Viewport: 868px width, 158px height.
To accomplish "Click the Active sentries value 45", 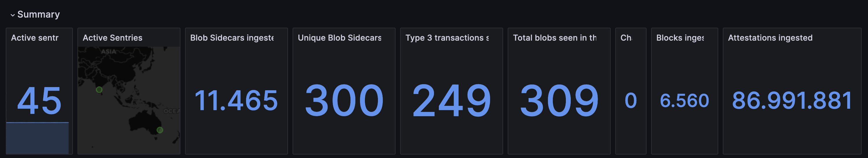I will coord(39,101).
